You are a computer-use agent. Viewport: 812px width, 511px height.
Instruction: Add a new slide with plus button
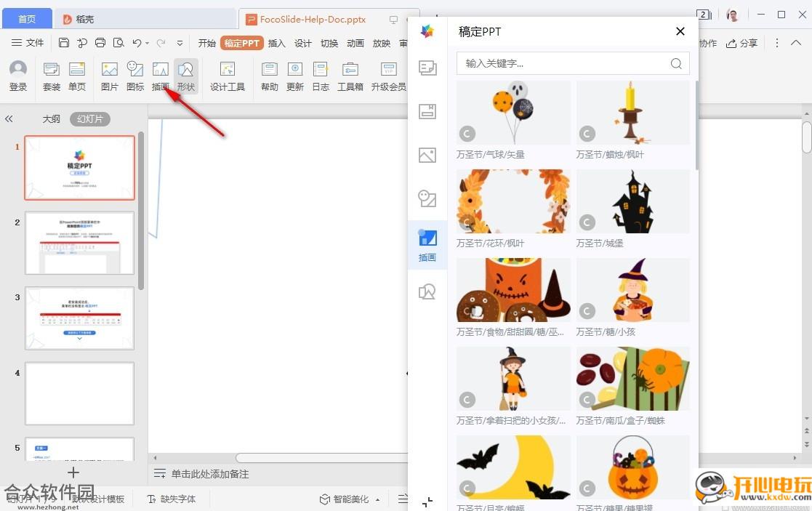pos(73,472)
